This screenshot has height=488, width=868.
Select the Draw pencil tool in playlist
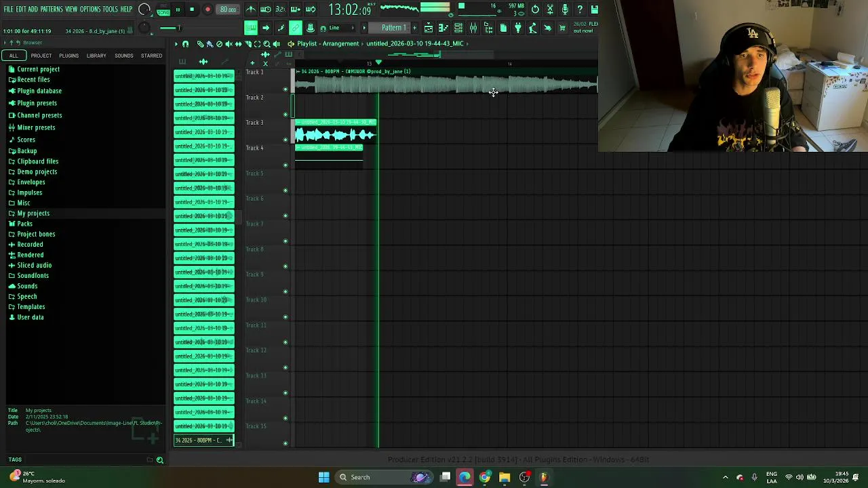point(200,43)
